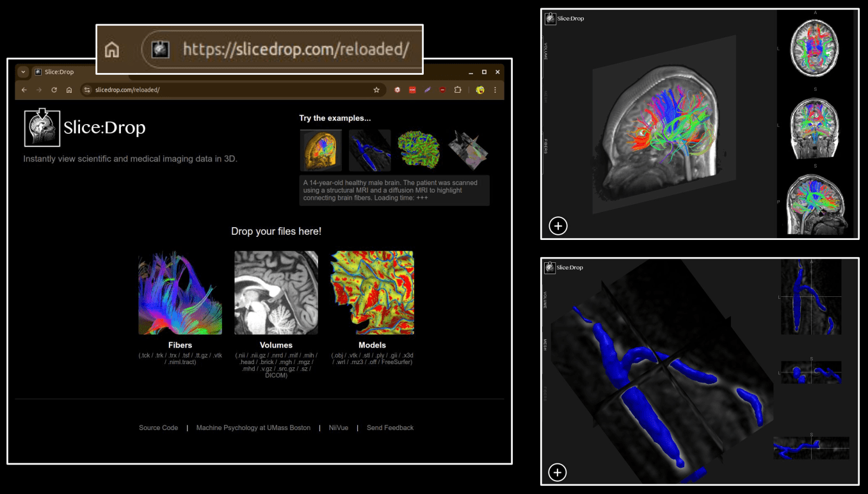Click the "14-year-old healthy male brain" description
Viewport: 868px width, 494px height.
[x=394, y=190]
